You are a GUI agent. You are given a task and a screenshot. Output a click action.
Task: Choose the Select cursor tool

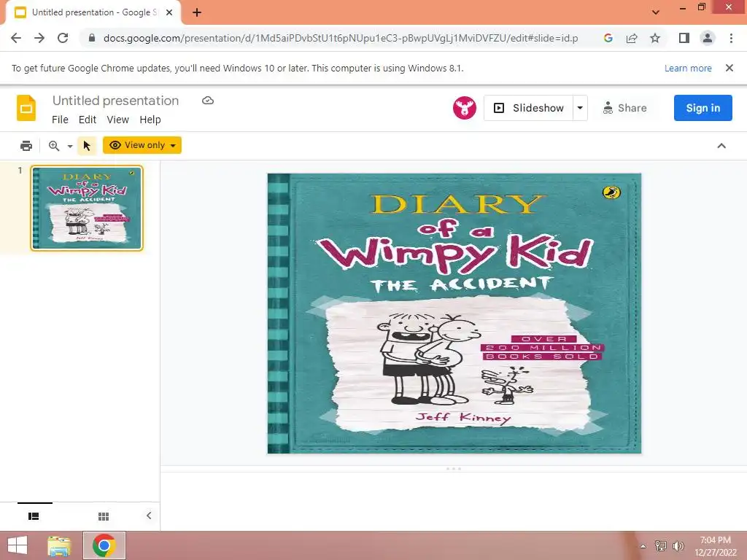click(x=87, y=146)
